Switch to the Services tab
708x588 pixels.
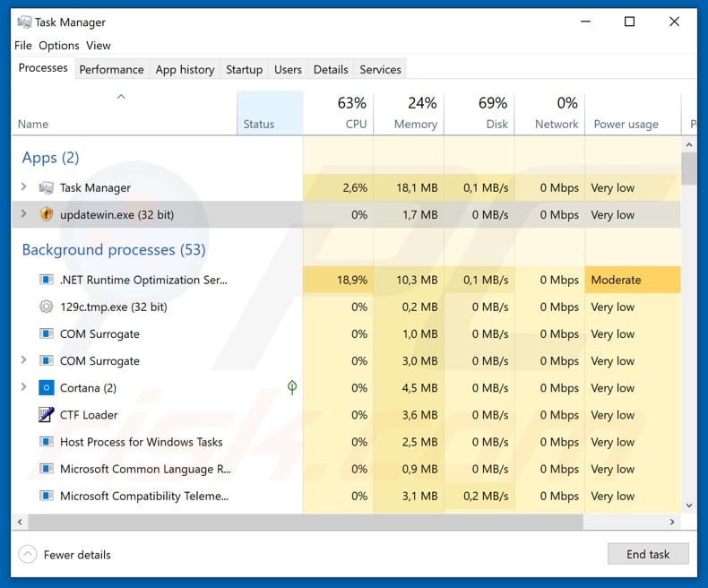pos(380,69)
